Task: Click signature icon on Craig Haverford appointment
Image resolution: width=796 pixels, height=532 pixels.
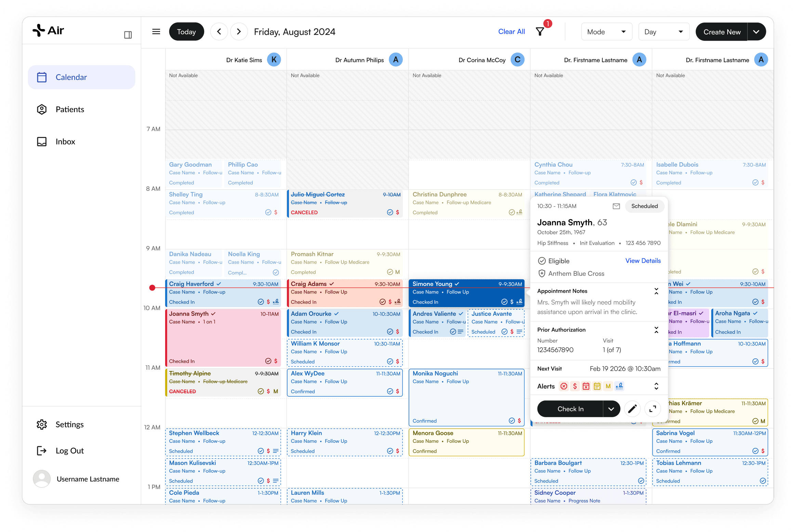Action: click(x=276, y=302)
